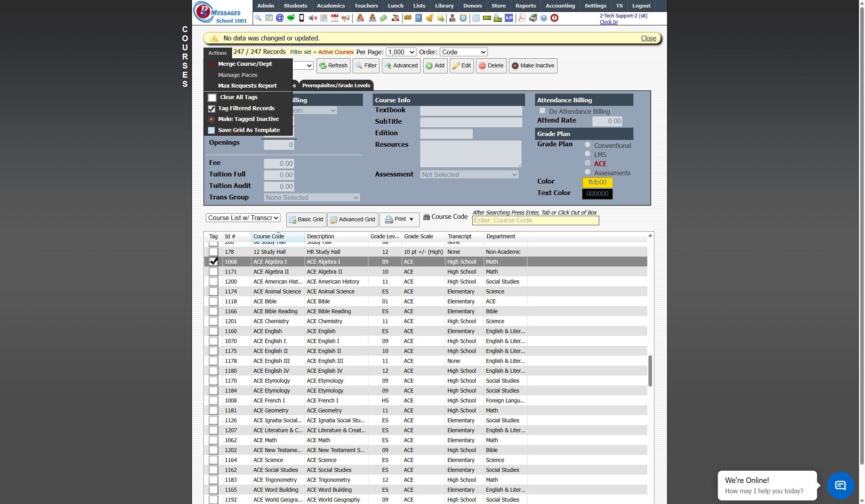Switch to Prerequisites/Grade Levels tab
Image resolution: width=865 pixels, height=504 pixels.
(336, 85)
